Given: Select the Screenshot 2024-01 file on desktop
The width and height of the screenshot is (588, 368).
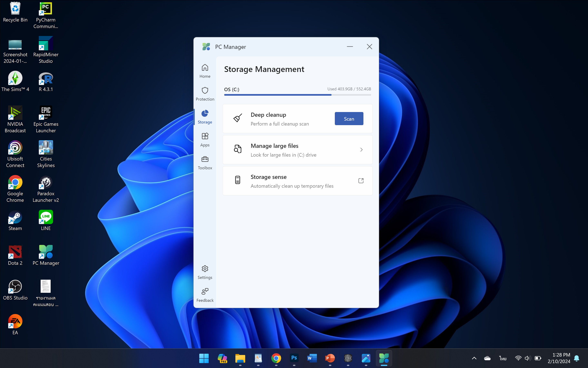Looking at the screenshot, I should [x=15, y=51].
